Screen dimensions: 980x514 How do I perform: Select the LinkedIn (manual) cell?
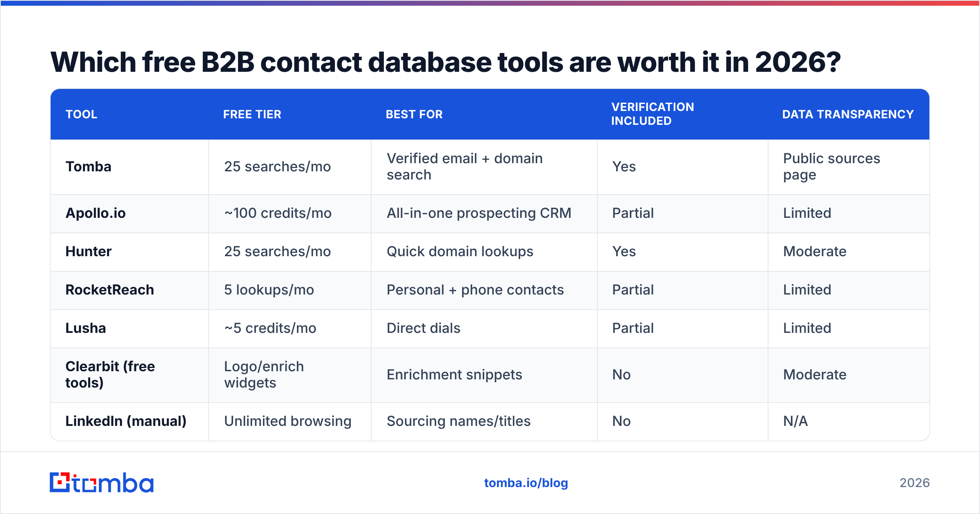[129, 421]
